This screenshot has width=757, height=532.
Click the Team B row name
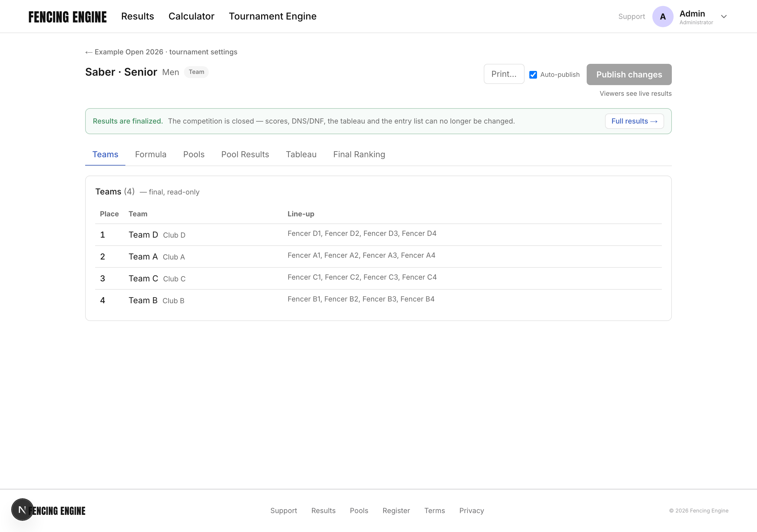143,300
